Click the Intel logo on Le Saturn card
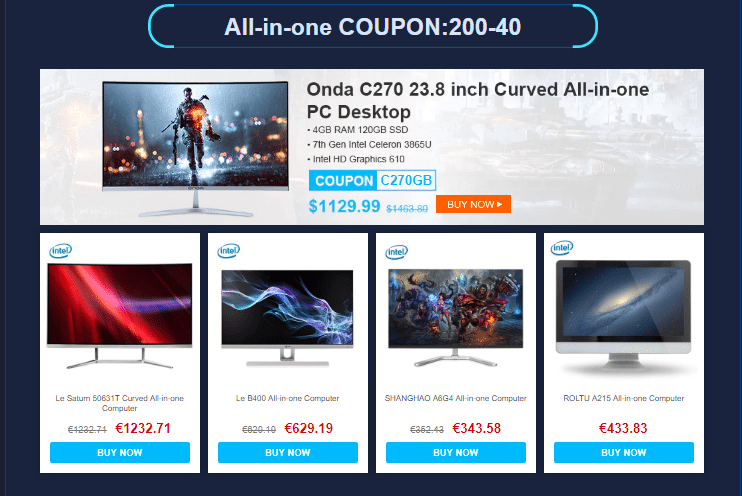Viewport: 742px width, 496px height. [x=61, y=250]
